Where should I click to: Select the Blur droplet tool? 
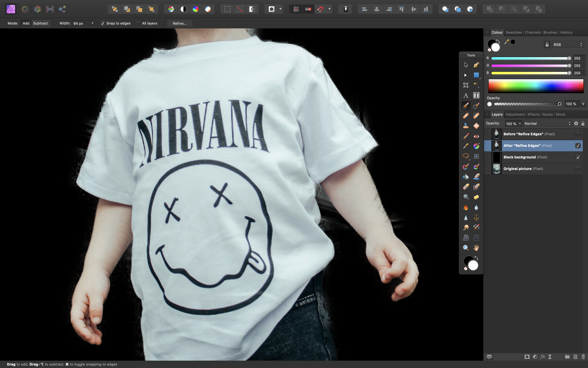[476, 207]
